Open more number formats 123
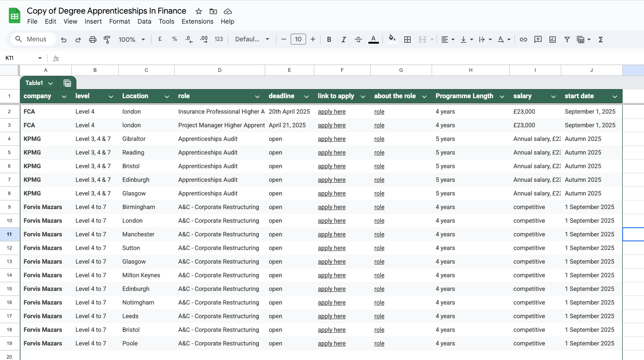The image size is (644, 360). [219, 40]
